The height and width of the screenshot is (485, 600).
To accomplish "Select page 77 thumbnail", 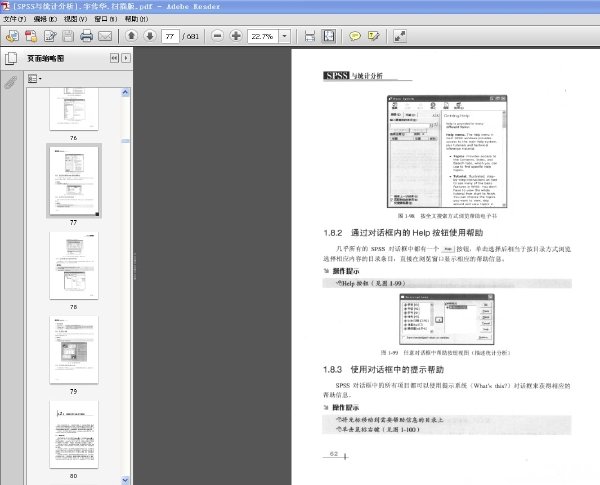I will (74, 181).
